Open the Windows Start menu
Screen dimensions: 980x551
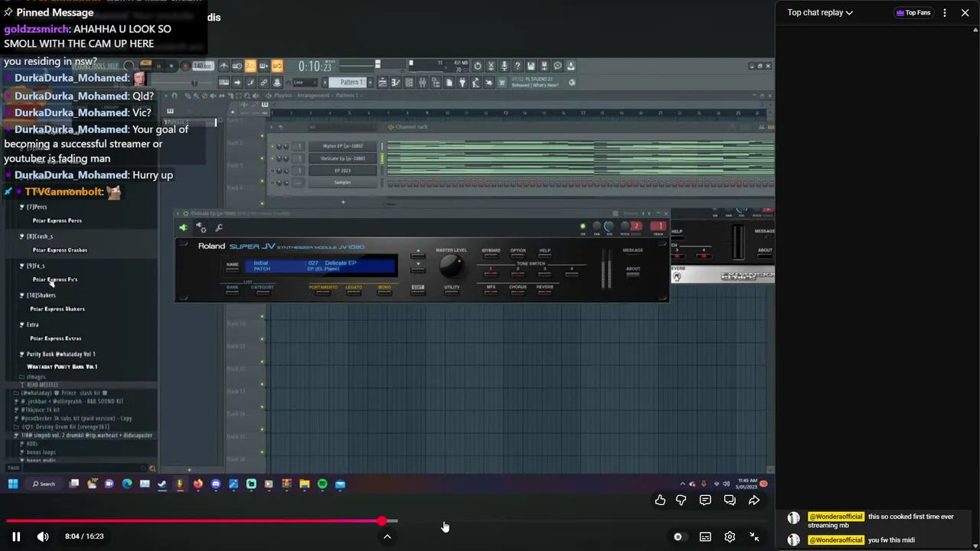(x=13, y=484)
